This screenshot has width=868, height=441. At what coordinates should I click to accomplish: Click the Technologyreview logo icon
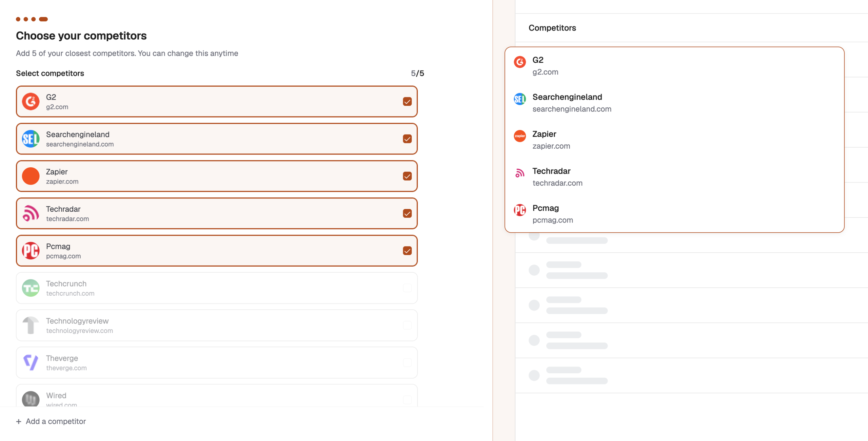click(x=31, y=325)
